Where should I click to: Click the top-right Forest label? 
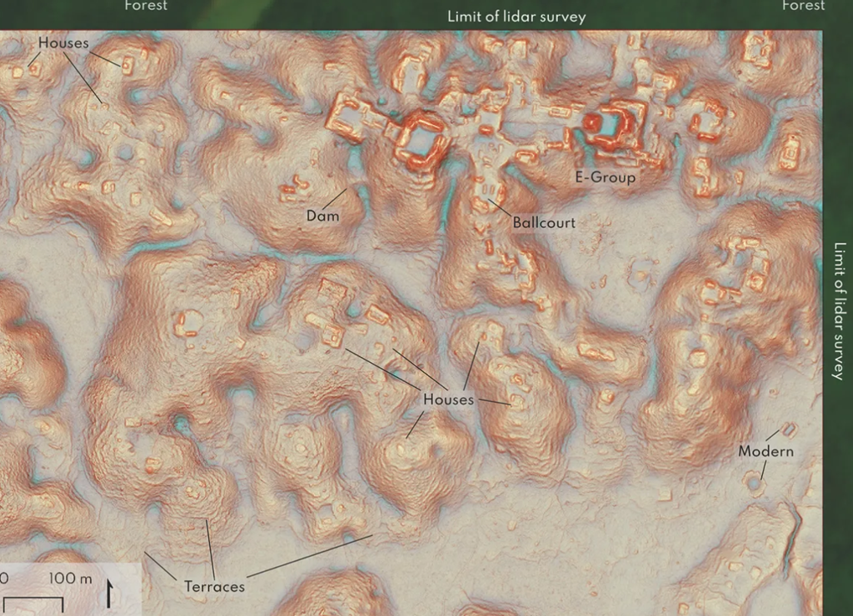(803, 6)
